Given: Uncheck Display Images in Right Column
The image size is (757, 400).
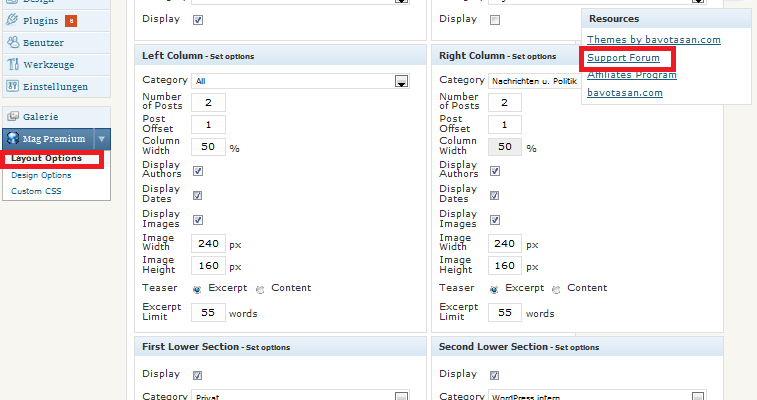Looking at the screenshot, I should click(495, 220).
